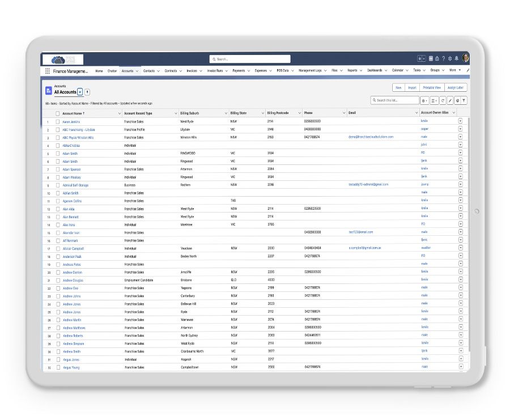Expand the favorites list dropdown arrow

(x=424, y=58)
